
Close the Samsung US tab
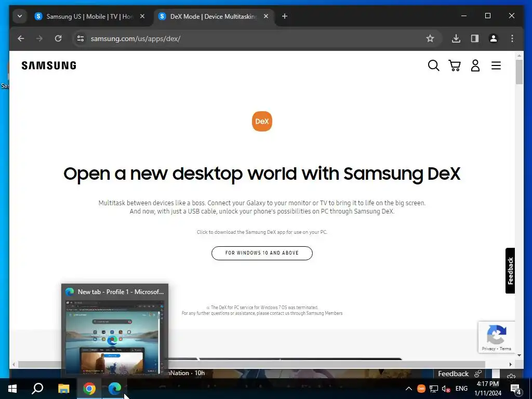142,16
